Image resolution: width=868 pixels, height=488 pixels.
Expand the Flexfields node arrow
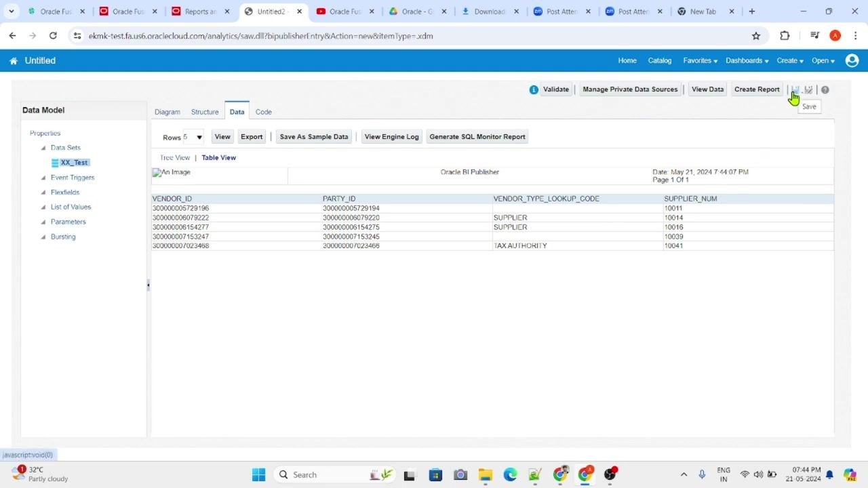tap(43, 192)
